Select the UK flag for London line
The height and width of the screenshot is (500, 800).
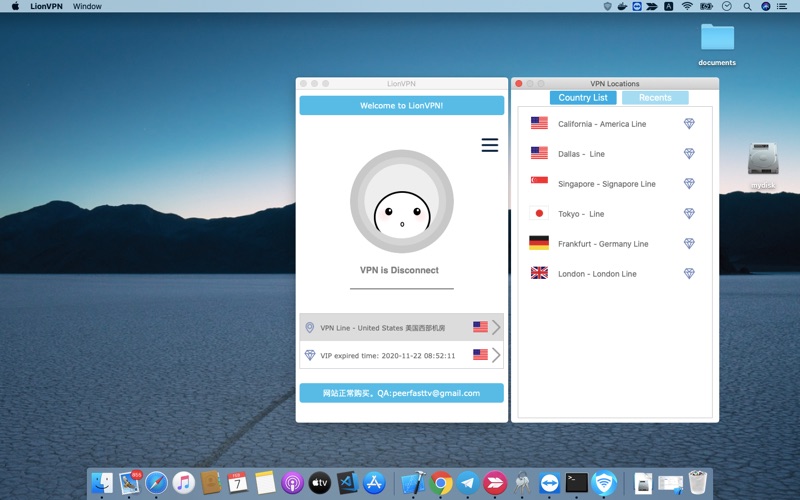pyautogui.click(x=539, y=273)
